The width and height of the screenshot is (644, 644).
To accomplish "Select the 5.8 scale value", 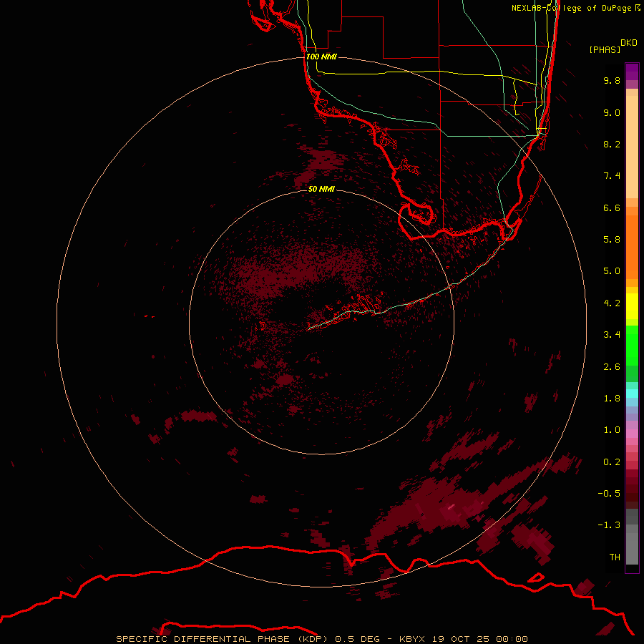I will click(x=612, y=240).
